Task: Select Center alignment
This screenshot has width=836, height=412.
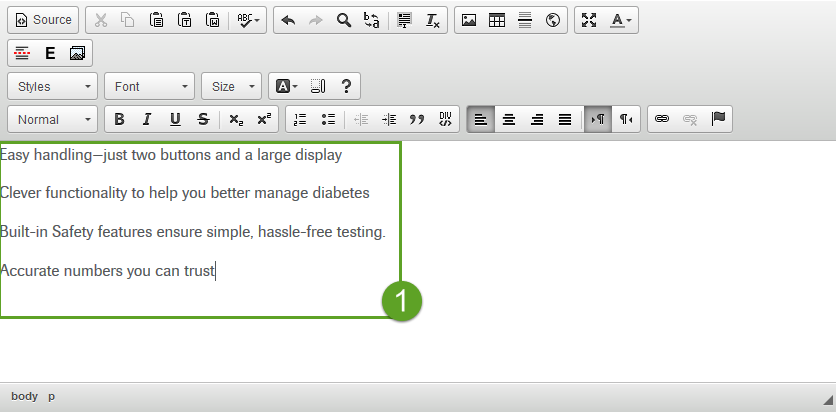Action: click(x=509, y=119)
